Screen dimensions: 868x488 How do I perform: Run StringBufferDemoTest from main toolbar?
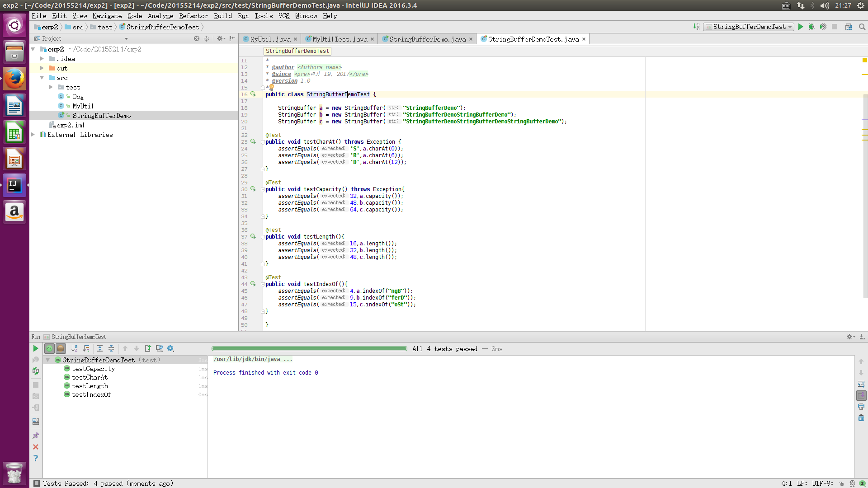point(801,27)
